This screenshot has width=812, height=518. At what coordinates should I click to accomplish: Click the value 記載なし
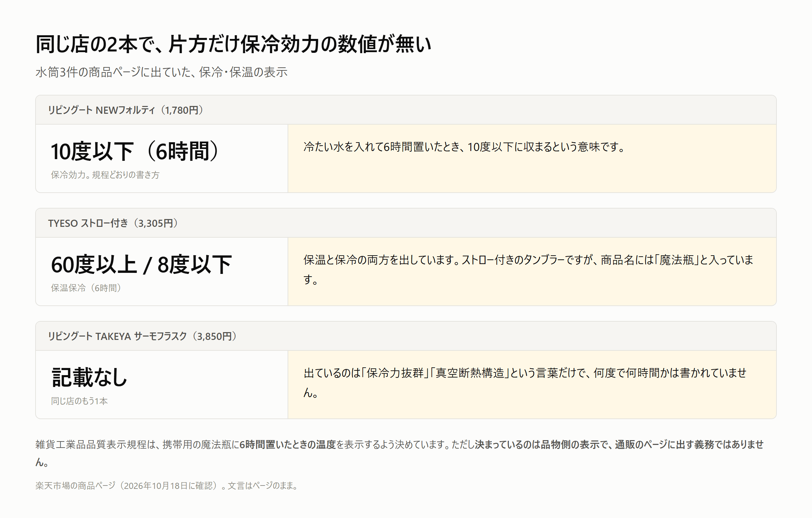pyautogui.click(x=89, y=377)
